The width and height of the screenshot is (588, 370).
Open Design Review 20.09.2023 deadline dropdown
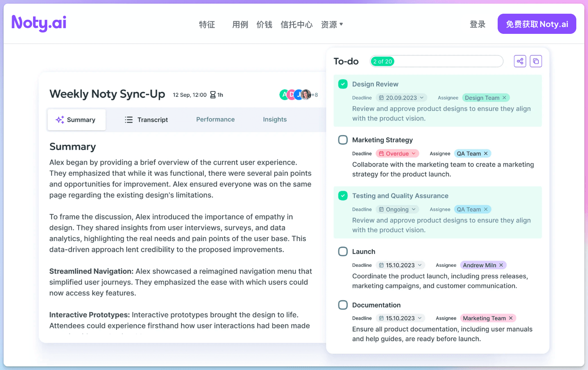[x=402, y=98]
